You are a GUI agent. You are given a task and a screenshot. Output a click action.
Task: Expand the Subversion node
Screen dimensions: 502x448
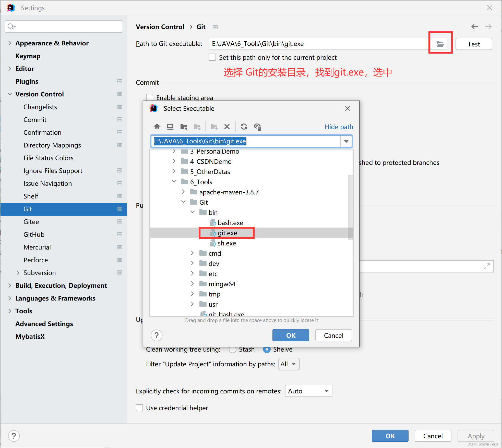click(x=18, y=273)
